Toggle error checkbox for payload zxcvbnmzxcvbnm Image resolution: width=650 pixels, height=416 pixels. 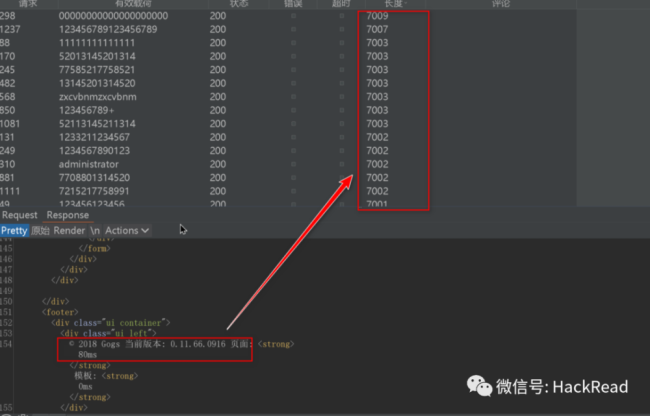click(293, 97)
